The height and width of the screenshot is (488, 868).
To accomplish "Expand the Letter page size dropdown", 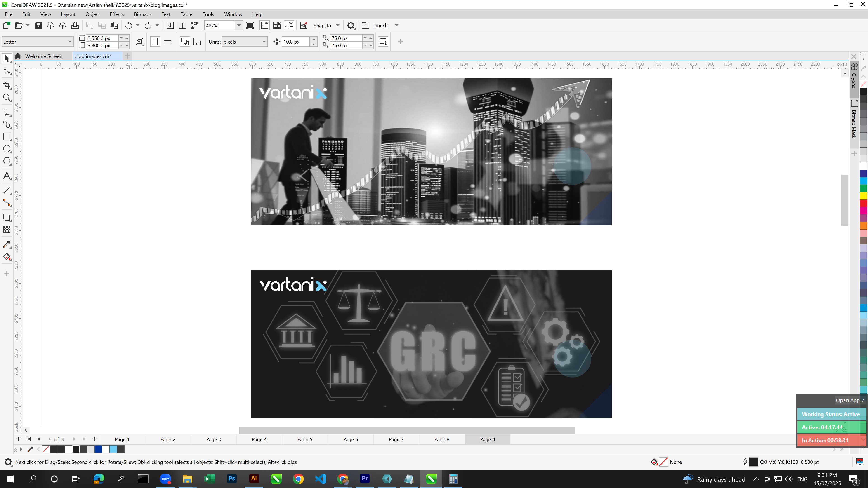I will (70, 42).
